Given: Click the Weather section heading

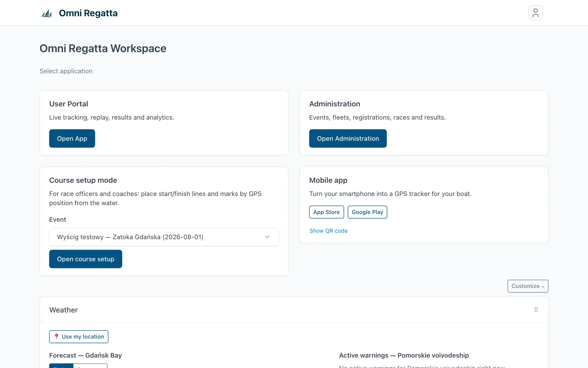Looking at the screenshot, I should click(x=64, y=310).
